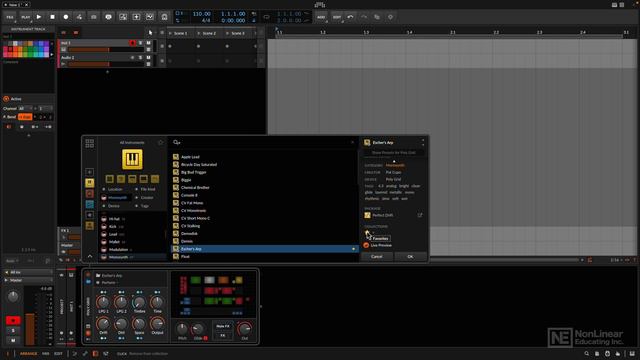640x360 pixels.
Task: Solo the Audio 2 track
Action: [x=140, y=58]
